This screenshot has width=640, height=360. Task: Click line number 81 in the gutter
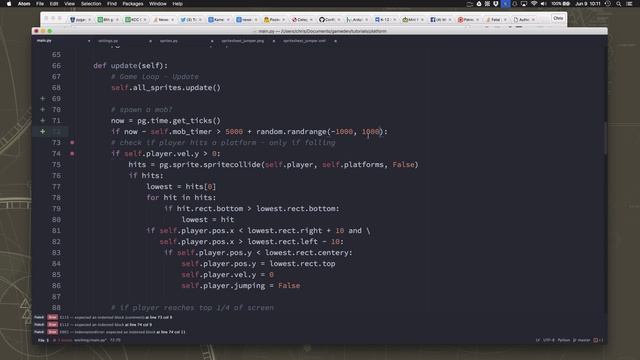pyautogui.click(x=56, y=231)
